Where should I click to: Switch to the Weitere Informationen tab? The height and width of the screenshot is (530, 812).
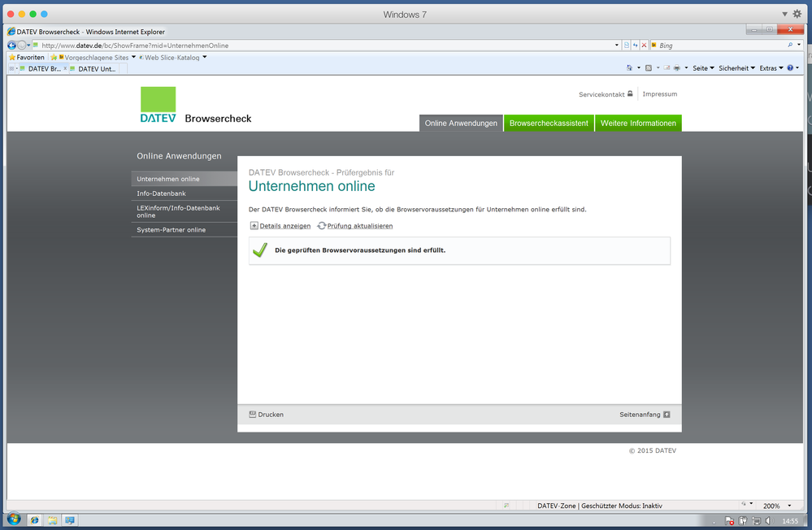[x=638, y=124]
